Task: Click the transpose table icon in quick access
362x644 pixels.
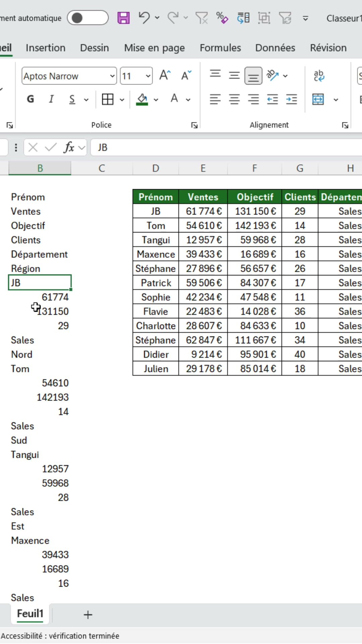Action: (x=243, y=18)
